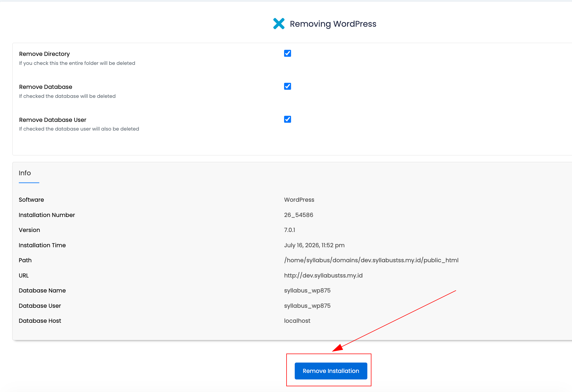572x392 pixels.
Task: Click the Database Name row label
Action: [x=42, y=291]
